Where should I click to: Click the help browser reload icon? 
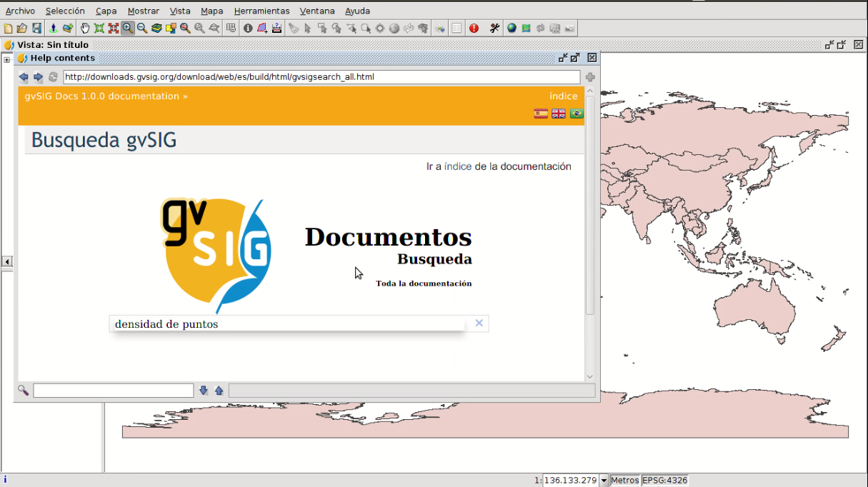[x=53, y=77]
